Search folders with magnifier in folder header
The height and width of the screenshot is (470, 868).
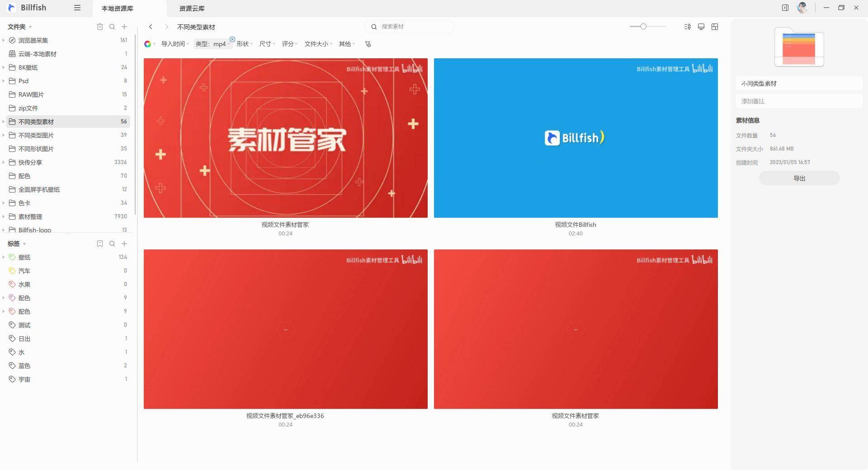(x=112, y=27)
